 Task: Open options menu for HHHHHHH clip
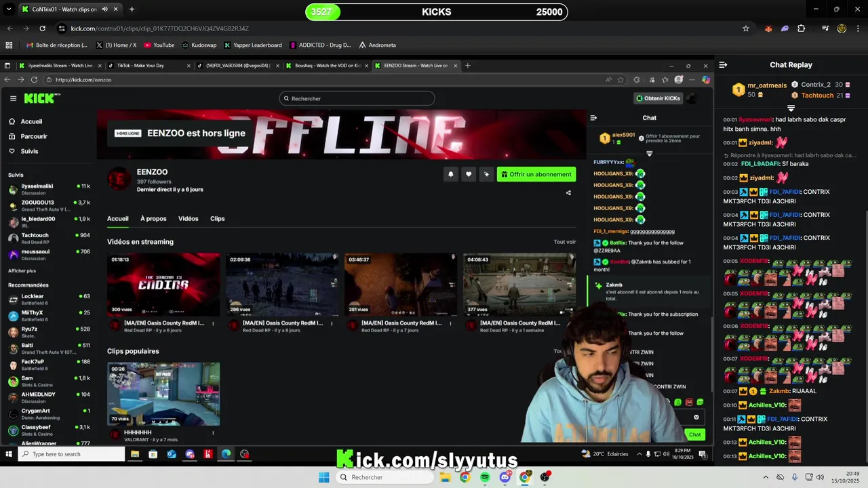click(x=213, y=432)
